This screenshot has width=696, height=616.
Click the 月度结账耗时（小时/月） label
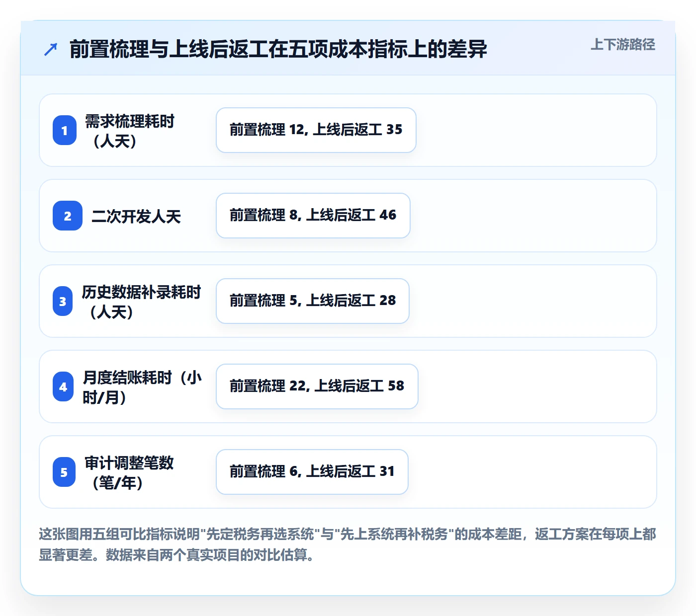(x=142, y=387)
